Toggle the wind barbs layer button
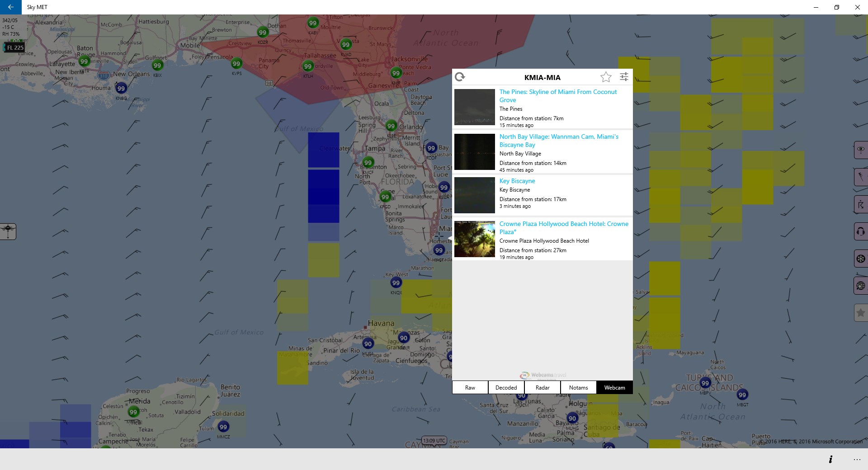868x470 pixels. pyautogui.click(x=861, y=177)
